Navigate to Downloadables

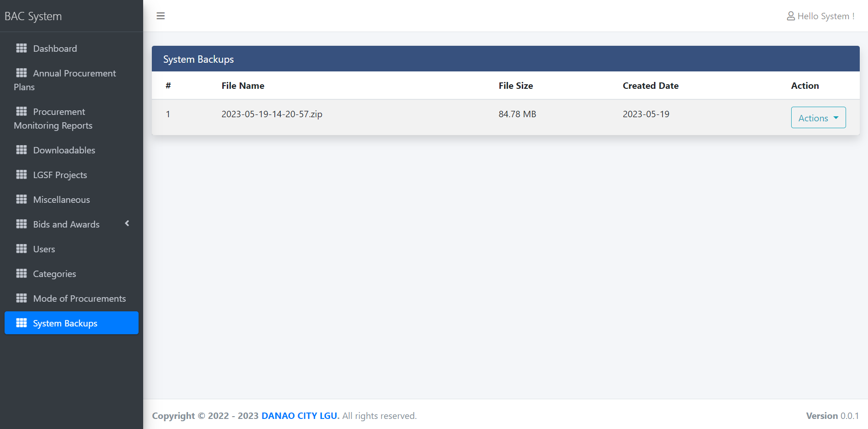tap(71, 150)
